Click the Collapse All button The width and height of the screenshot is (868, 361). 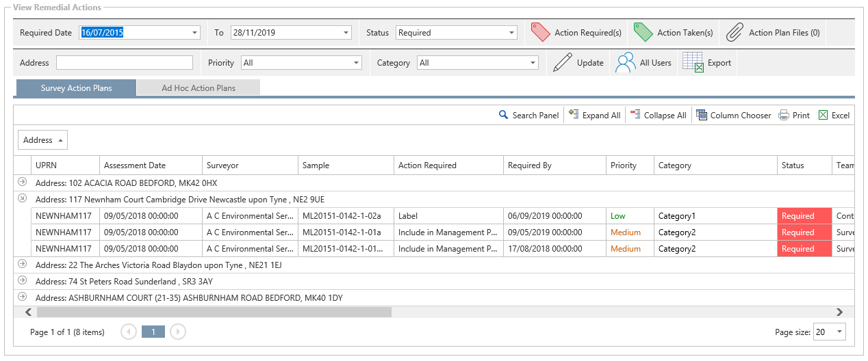coord(657,116)
